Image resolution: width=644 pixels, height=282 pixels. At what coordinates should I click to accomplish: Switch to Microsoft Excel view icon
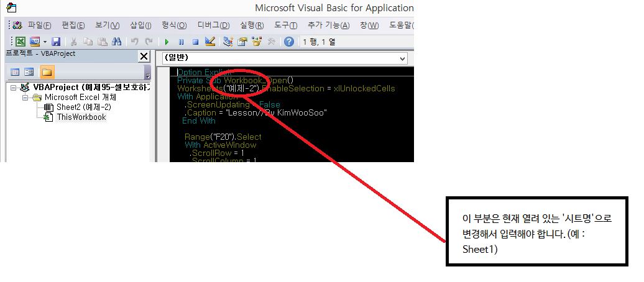point(20,42)
